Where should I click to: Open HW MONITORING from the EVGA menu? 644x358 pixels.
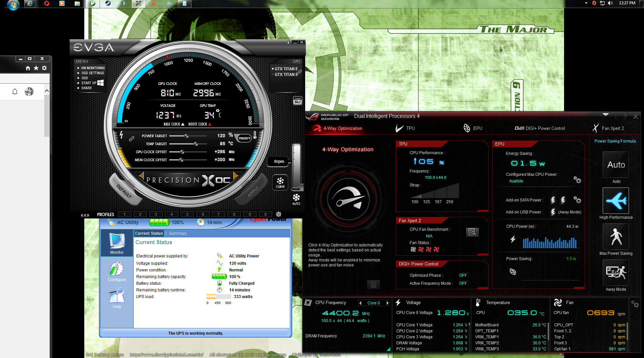click(93, 68)
